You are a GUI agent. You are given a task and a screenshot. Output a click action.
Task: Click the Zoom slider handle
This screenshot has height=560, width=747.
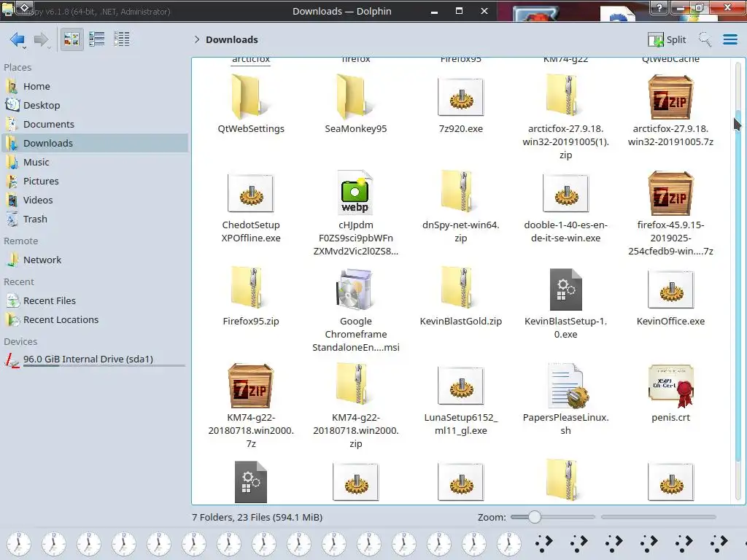pos(535,517)
